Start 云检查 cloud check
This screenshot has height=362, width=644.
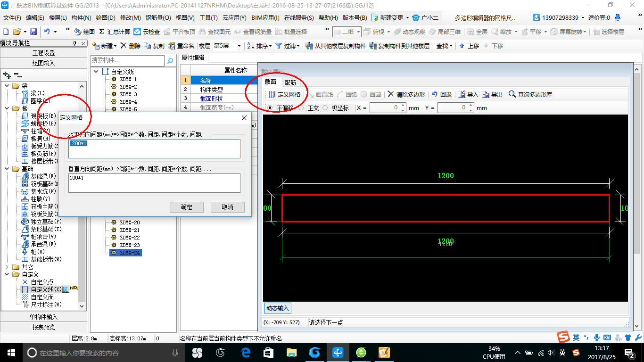(x=147, y=32)
